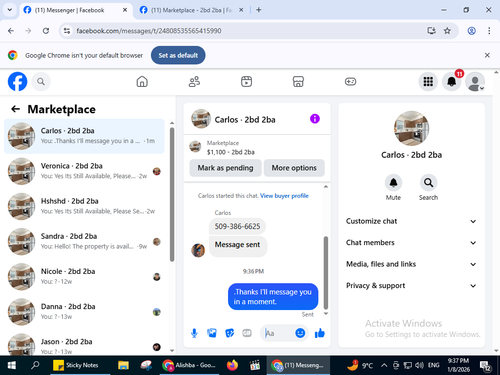Click the conversation list scrollbar

(x=172, y=194)
